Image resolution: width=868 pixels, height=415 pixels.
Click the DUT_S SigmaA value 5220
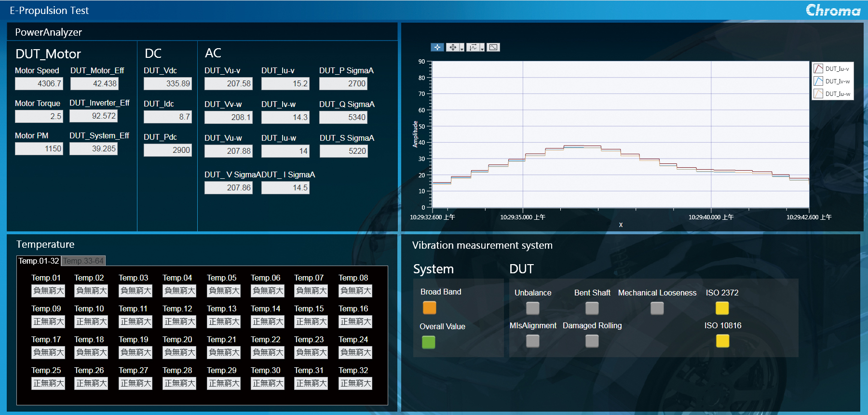click(344, 151)
